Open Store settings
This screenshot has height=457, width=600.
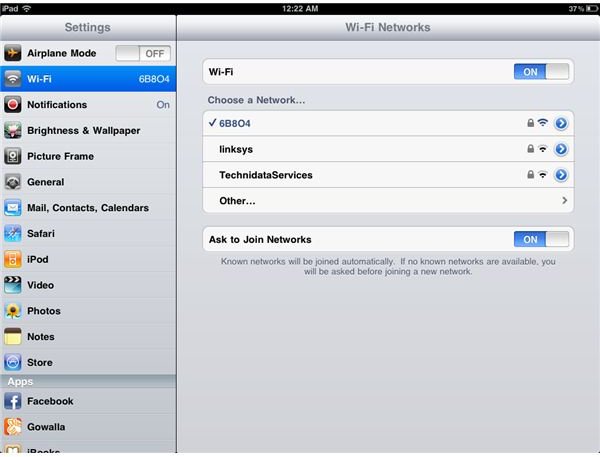[x=88, y=362]
